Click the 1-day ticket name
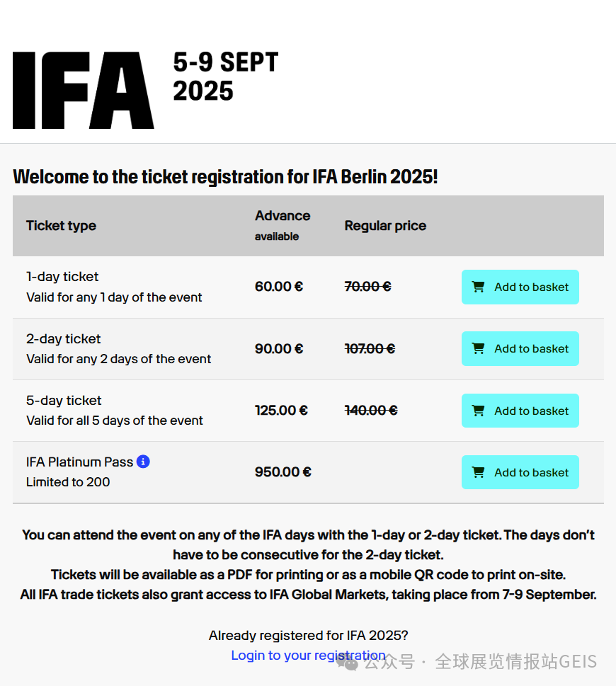This screenshot has height=686, width=616. (62, 277)
